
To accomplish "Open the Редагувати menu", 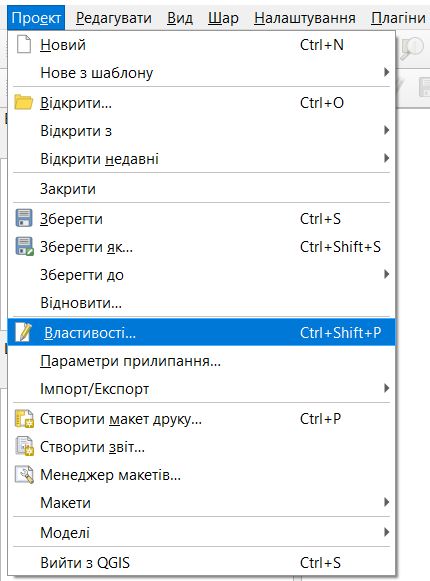I will pyautogui.click(x=114, y=18).
